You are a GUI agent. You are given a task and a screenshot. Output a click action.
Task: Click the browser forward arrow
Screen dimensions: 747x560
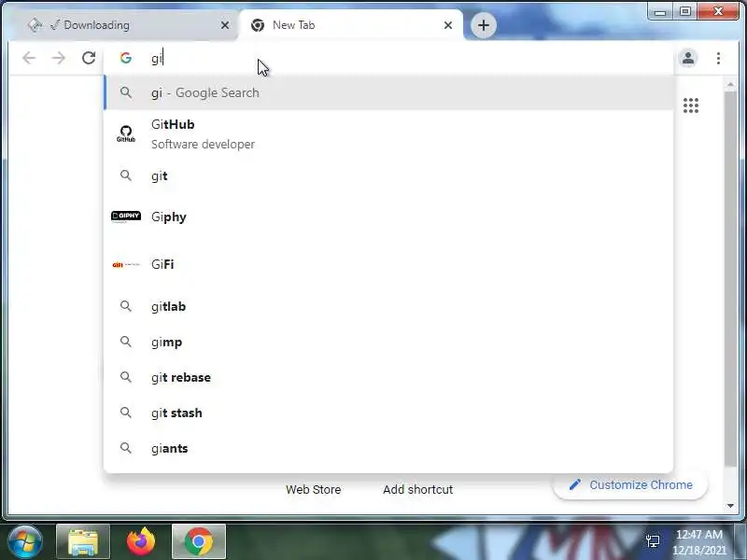(x=59, y=58)
